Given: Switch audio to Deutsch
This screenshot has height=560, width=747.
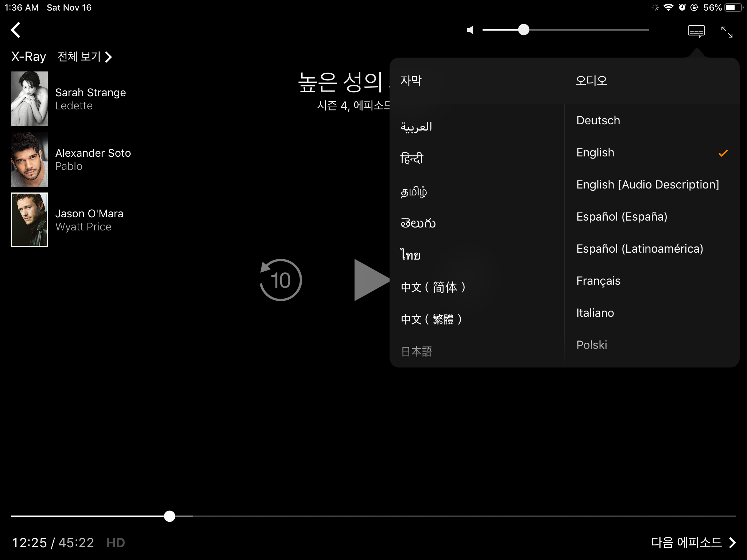Looking at the screenshot, I should coord(598,120).
